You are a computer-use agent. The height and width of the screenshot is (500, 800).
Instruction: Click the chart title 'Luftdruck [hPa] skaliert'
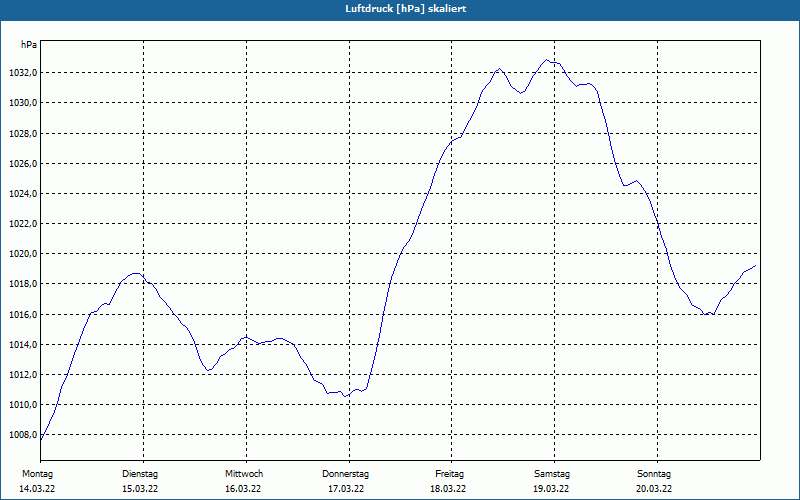pos(406,9)
